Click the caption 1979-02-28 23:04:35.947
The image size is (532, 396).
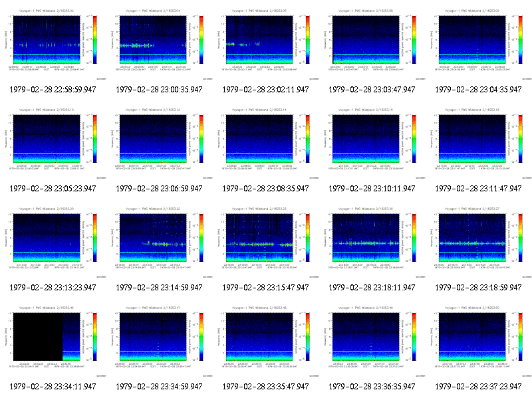click(x=478, y=90)
